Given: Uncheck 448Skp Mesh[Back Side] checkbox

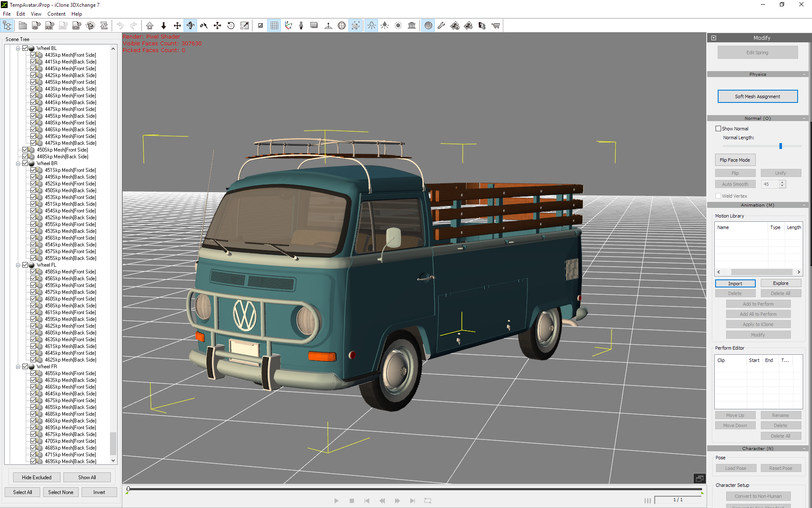Looking at the screenshot, I should (x=25, y=157).
